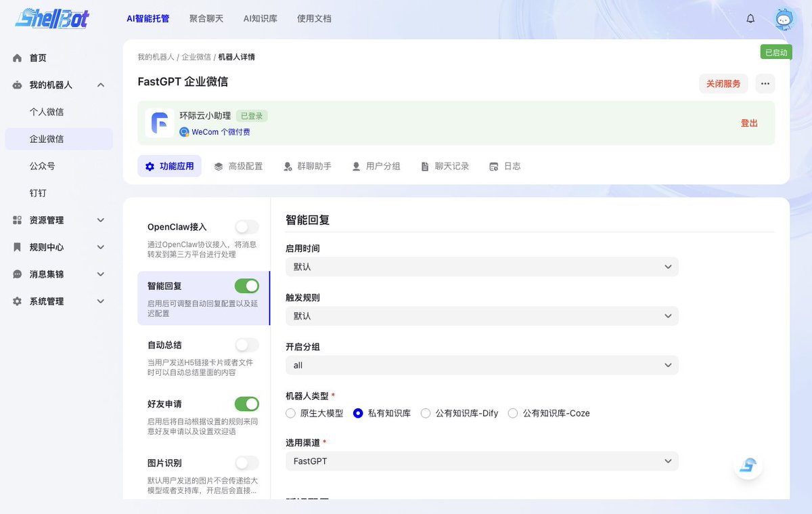Click the layers icon beside 高级配置
The height and width of the screenshot is (514, 812).
tap(219, 167)
